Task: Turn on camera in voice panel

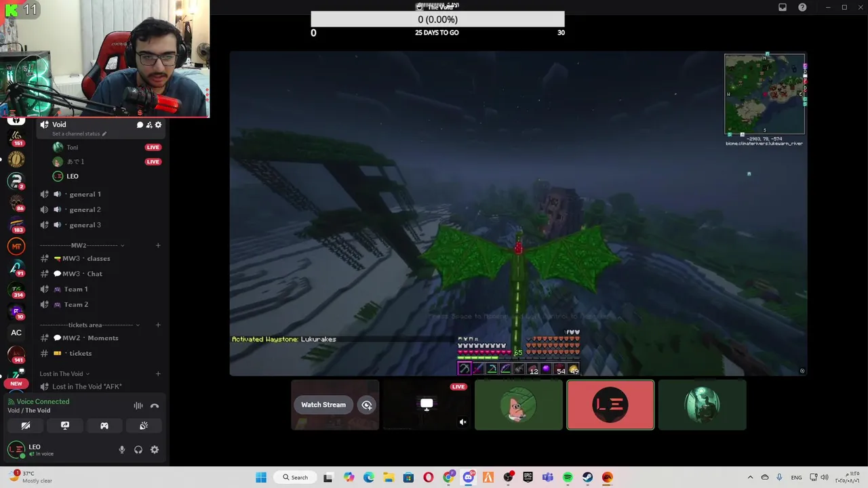Action: pos(26,426)
